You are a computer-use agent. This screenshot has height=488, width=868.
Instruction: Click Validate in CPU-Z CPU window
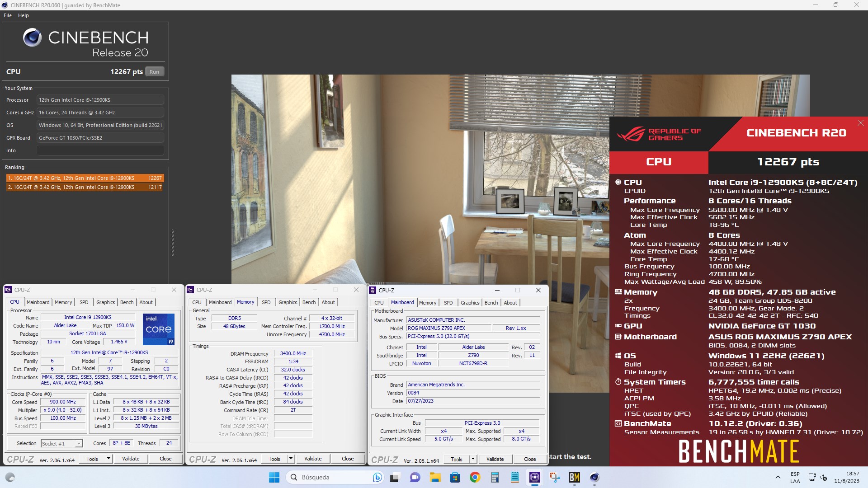click(x=131, y=459)
